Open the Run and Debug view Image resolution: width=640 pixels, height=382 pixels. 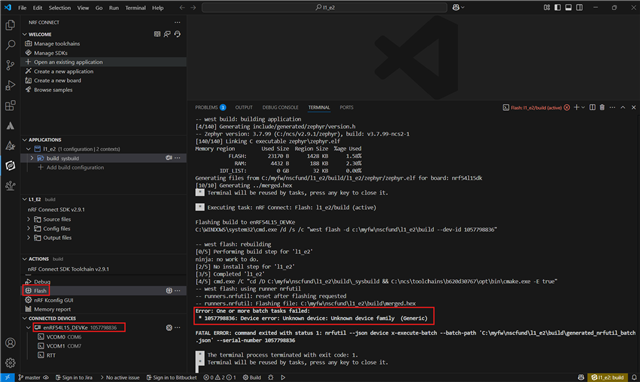[10, 85]
